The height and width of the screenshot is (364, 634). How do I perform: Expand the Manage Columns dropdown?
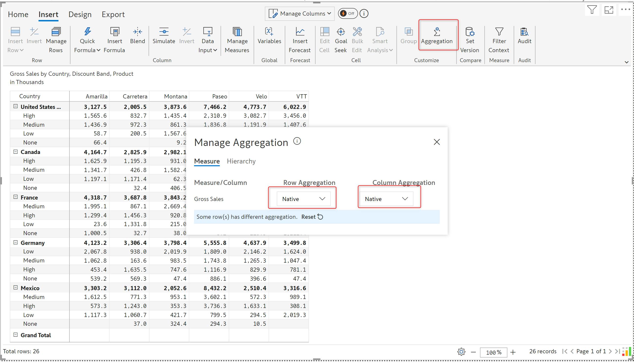pyautogui.click(x=300, y=13)
